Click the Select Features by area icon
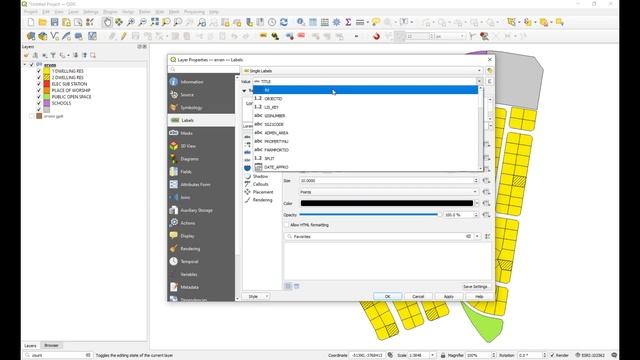This screenshot has height=360, width=640. click(511, 22)
